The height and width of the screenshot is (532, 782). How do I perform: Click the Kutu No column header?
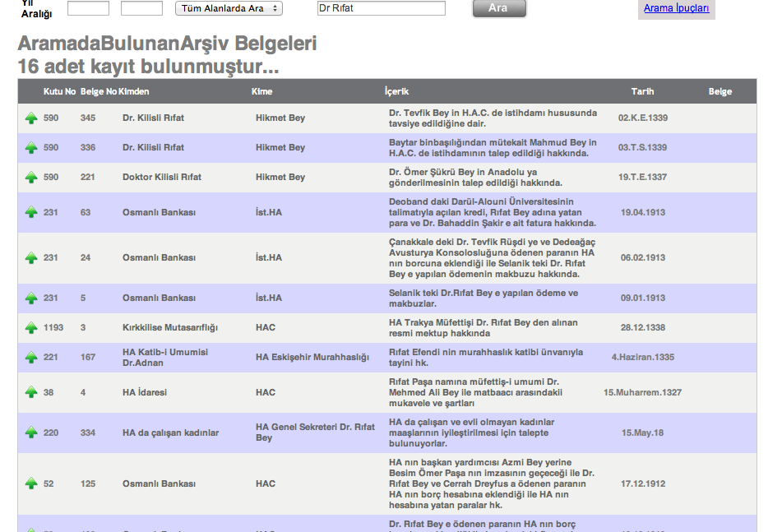(59, 91)
